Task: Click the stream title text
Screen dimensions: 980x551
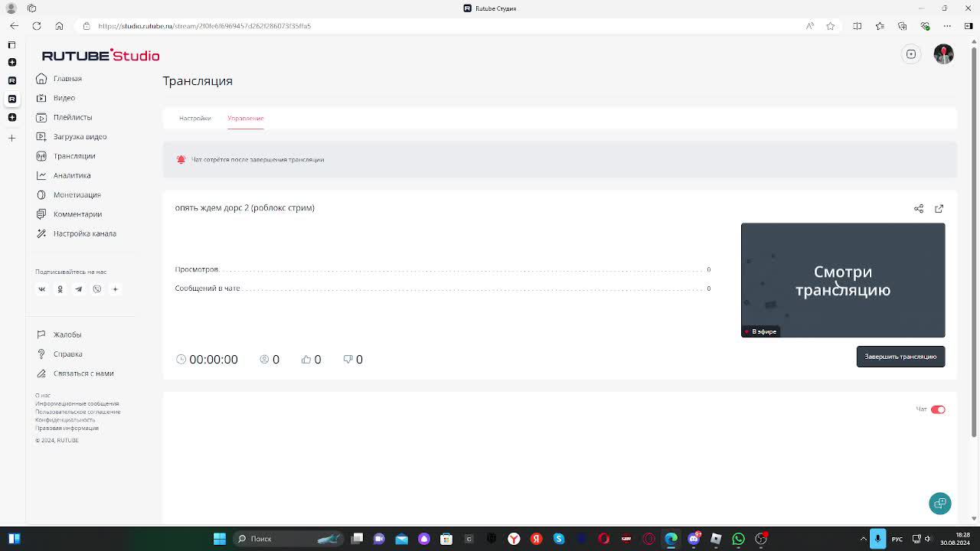Action: coord(244,207)
